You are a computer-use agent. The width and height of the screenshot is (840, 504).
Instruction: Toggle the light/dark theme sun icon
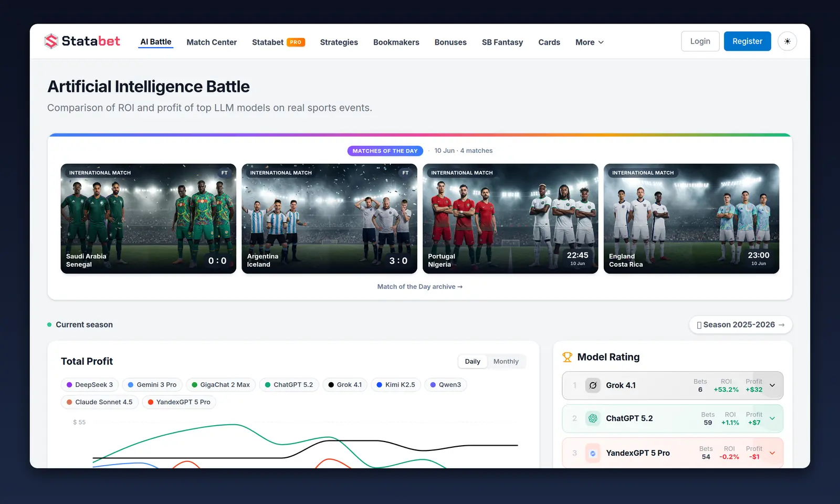click(787, 41)
